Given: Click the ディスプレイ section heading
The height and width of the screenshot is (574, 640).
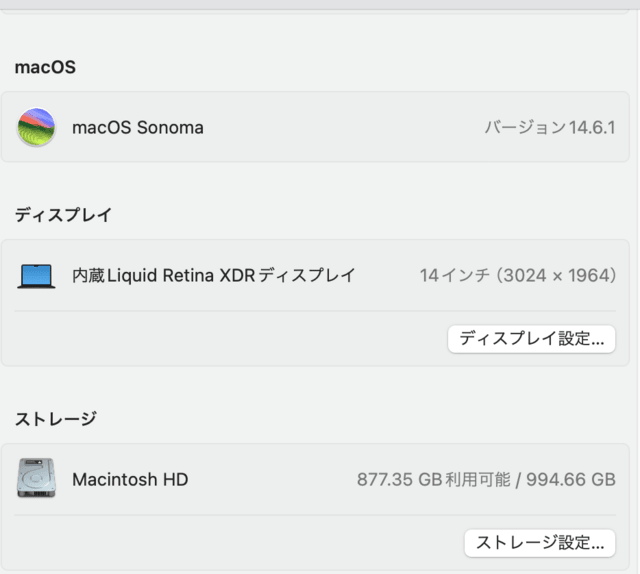Looking at the screenshot, I should click(x=63, y=215).
